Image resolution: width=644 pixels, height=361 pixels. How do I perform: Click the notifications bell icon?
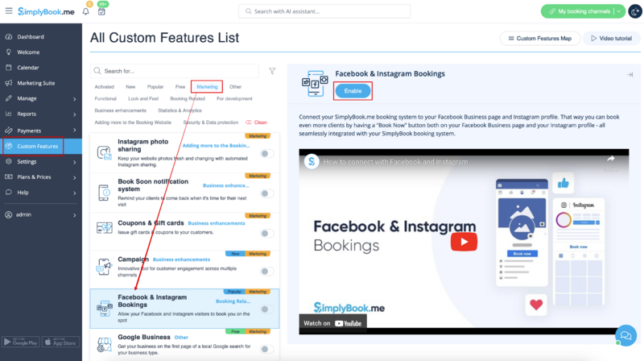pyautogui.click(x=85, y=11)
